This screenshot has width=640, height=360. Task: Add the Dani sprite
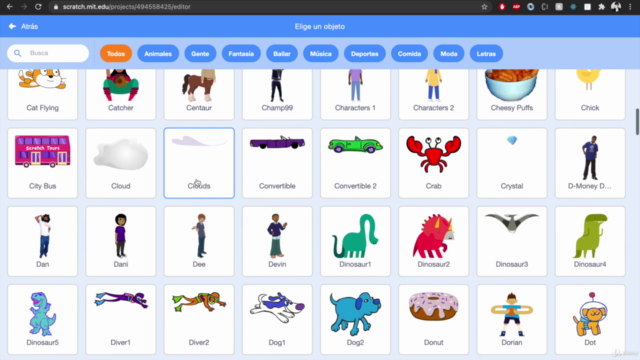click(x=121, y=242)
